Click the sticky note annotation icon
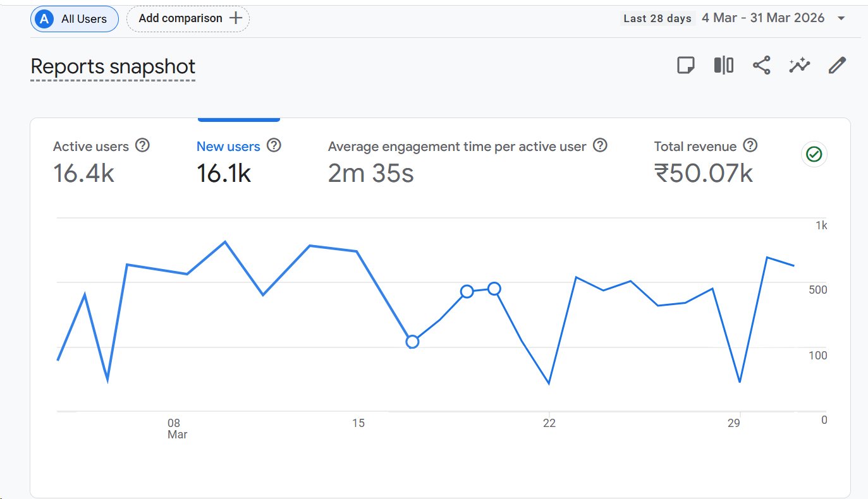The height and width of the screenshot is (499, 868). click(x=685, y=64)
